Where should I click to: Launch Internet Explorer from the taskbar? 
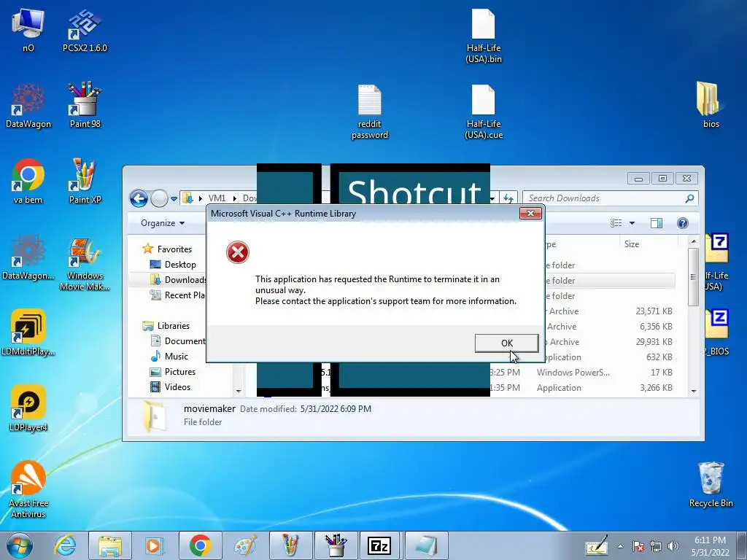click(x=65, y=545)
